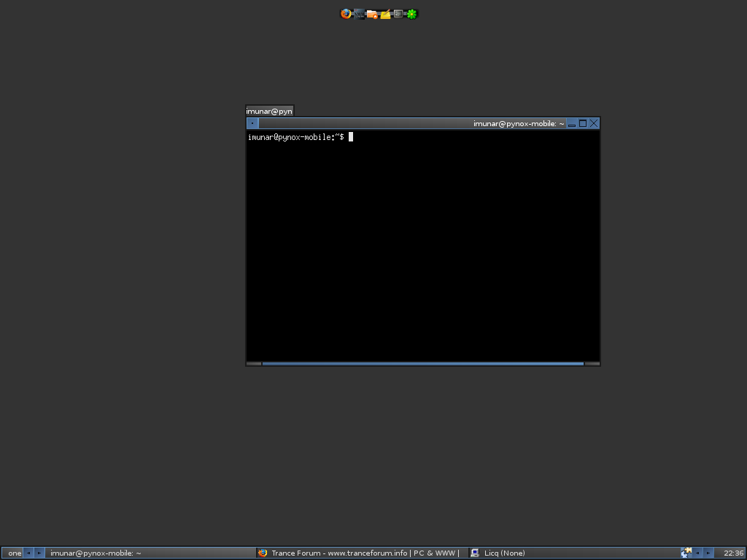Select the imunar@pyn window tab

point(269,111)
